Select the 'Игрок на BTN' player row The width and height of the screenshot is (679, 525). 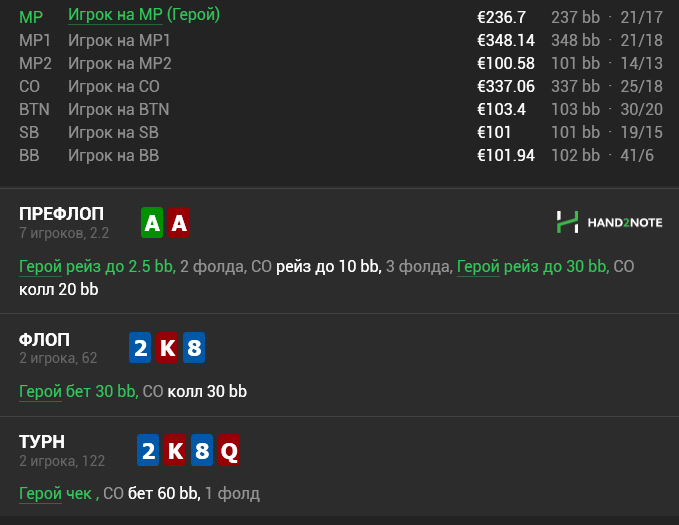[x=118, y=109]
